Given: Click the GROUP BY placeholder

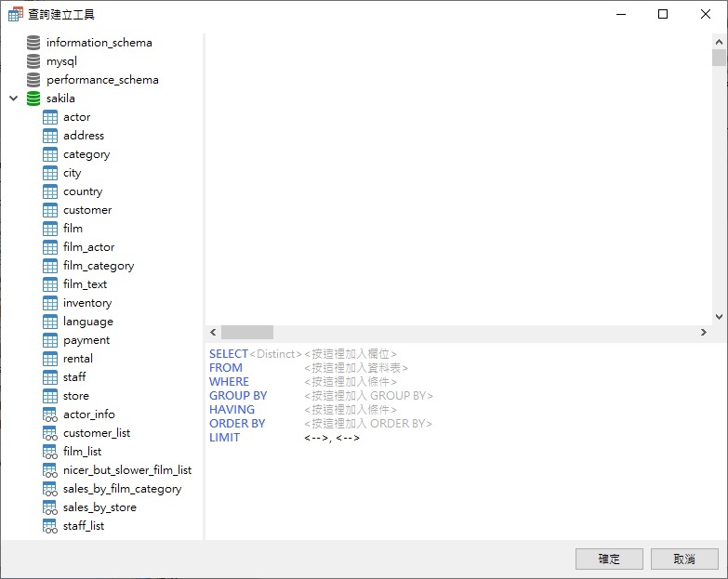Looking at the screenshot, I should tap(368, 396).
